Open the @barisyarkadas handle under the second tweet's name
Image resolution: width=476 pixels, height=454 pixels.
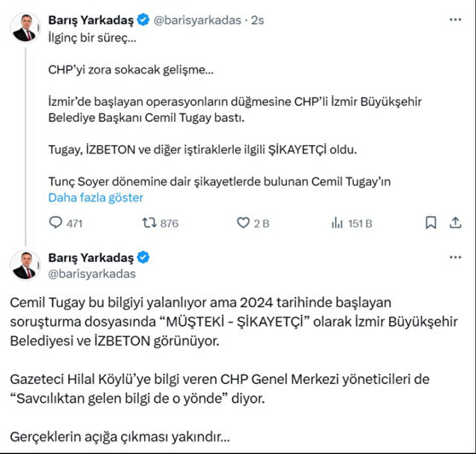92,274
